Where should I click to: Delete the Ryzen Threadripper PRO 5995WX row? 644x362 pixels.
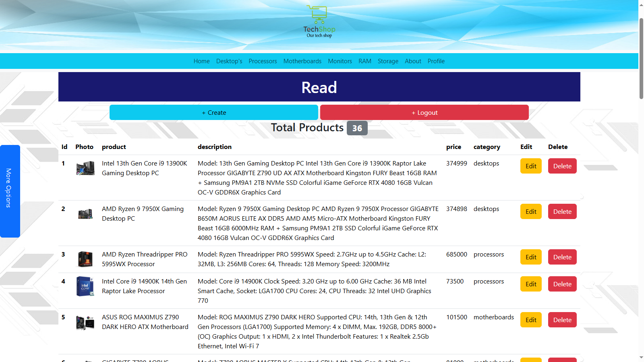[562, 257]
